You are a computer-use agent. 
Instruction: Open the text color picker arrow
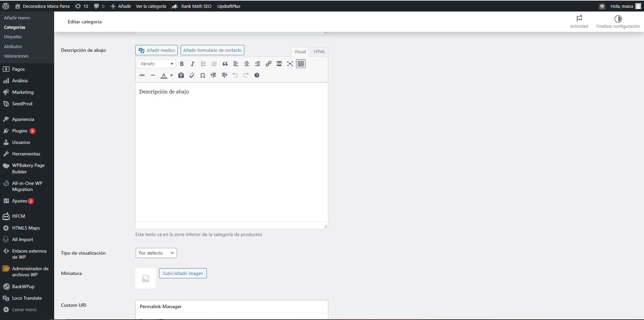click(x=172, y=75)
